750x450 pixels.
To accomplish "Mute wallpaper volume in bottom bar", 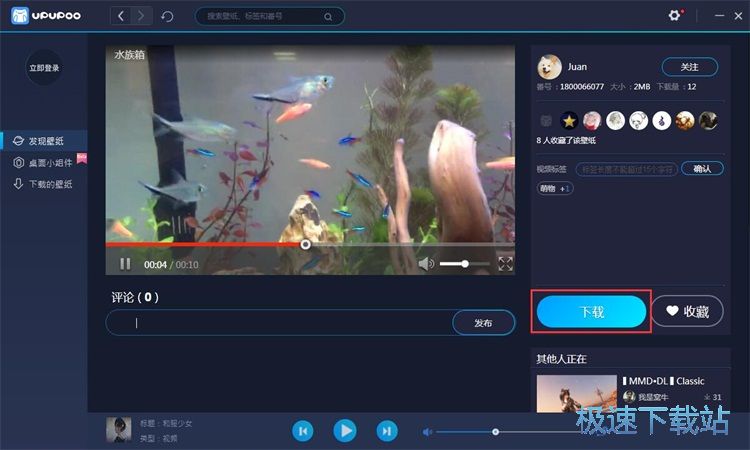I will point(427,432).
